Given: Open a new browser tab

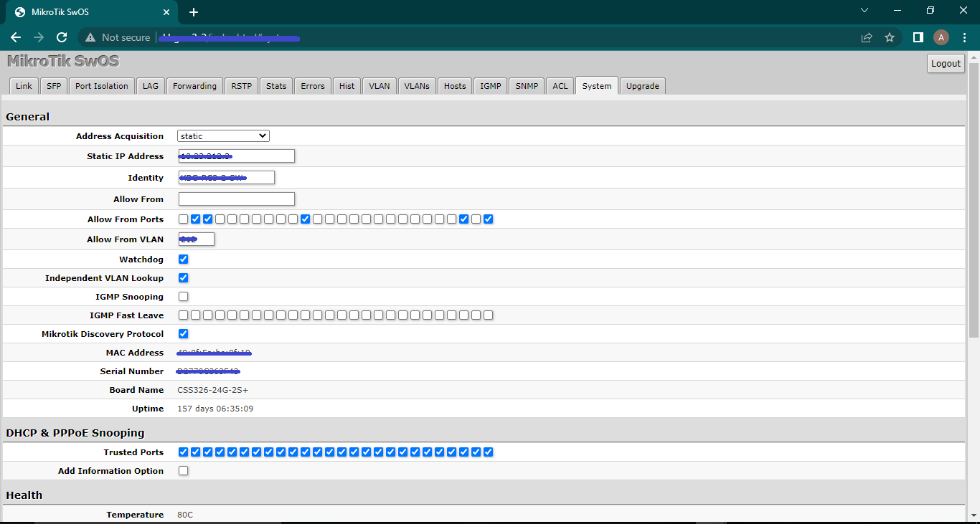Looking at the screenshot, I should (194, 12).
